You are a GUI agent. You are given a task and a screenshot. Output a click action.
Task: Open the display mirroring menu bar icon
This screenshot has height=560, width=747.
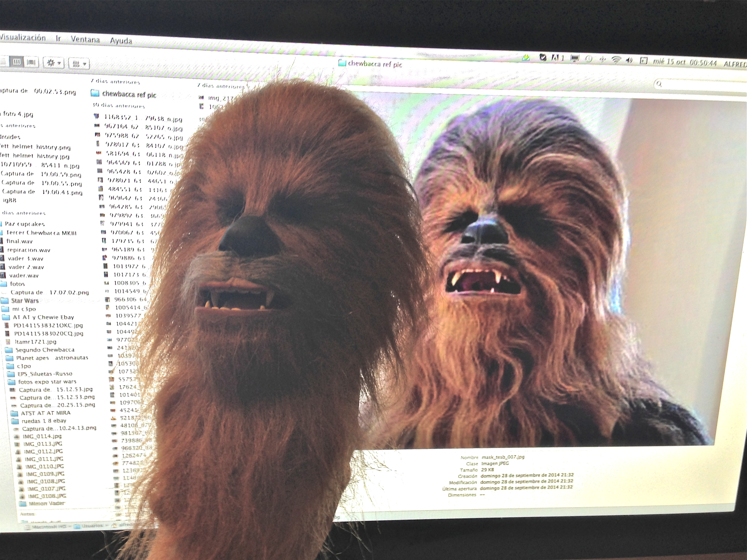[x=574, y=59]
